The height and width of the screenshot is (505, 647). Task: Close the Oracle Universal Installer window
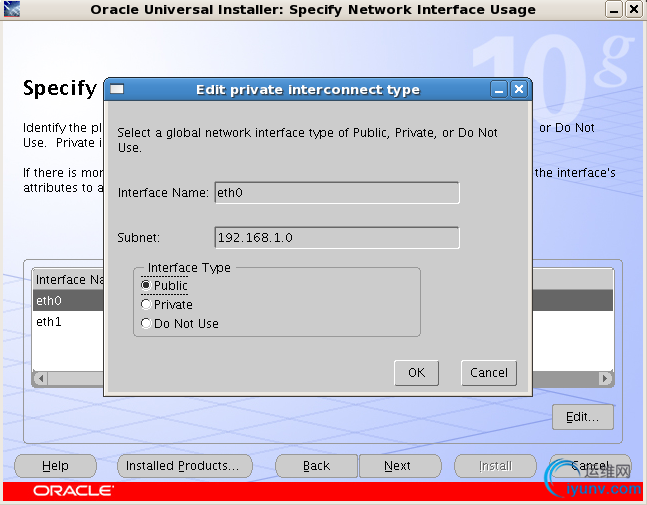click(634, 9)
